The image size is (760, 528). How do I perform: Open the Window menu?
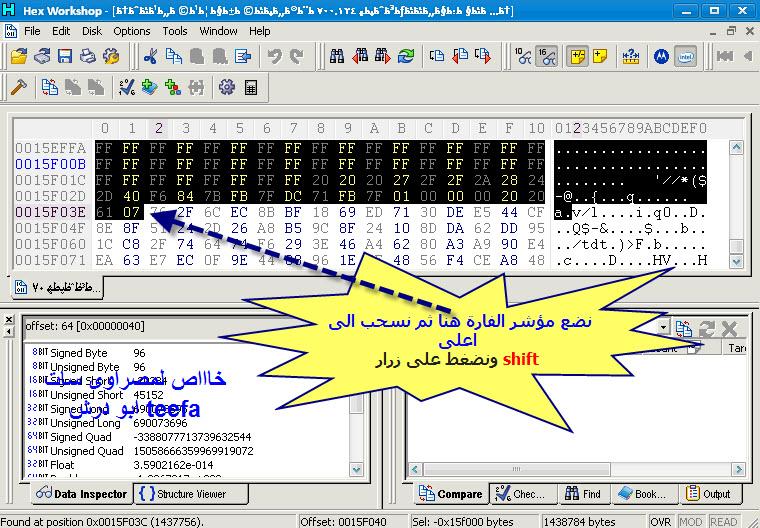click(218, 31)
